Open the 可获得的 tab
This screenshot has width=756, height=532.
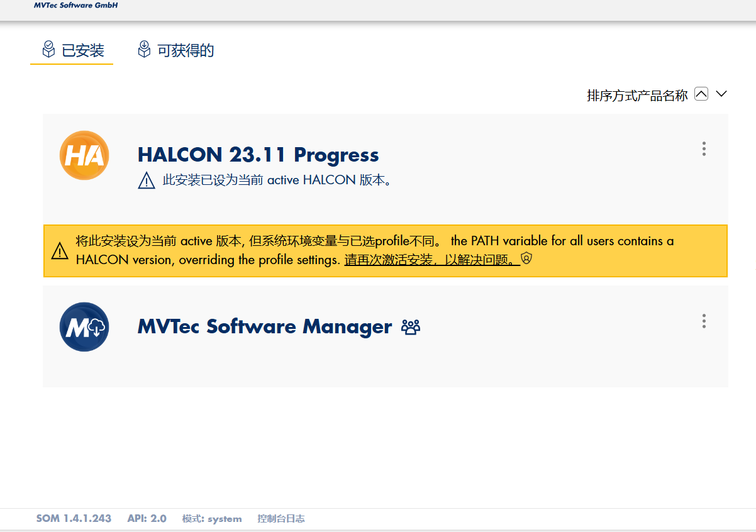pyautogui.click(x=175, y=50)
